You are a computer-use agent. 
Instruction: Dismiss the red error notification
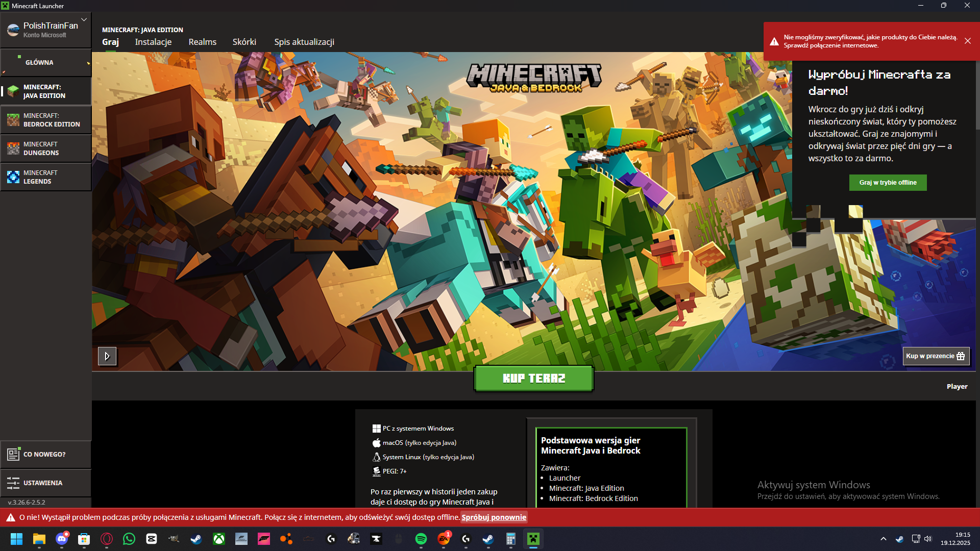point(968,41)
